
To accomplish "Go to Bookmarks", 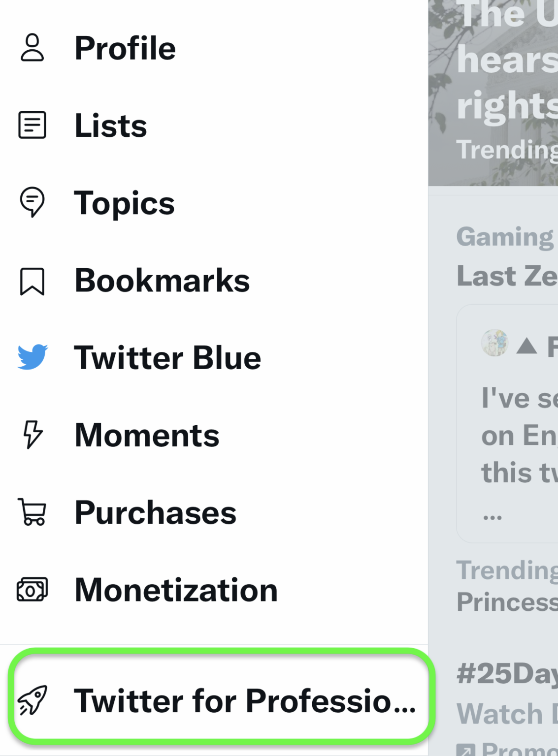I will (x=162, y=281).
